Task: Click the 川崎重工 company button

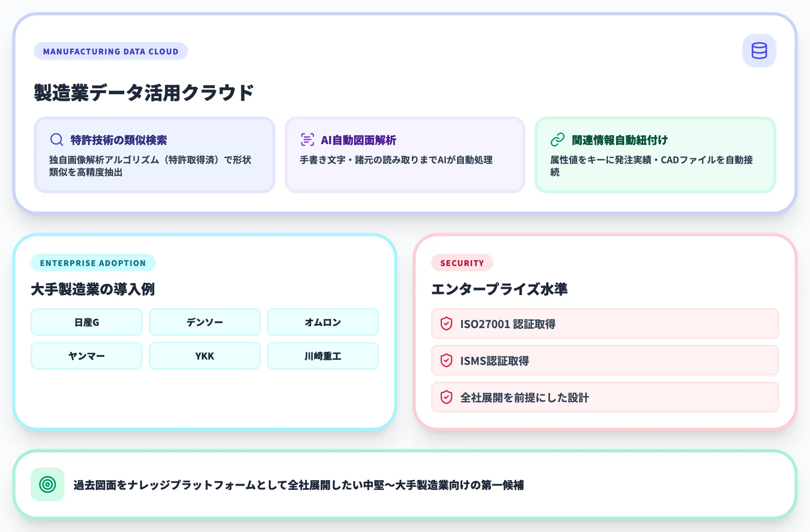Action: (323, 356)
